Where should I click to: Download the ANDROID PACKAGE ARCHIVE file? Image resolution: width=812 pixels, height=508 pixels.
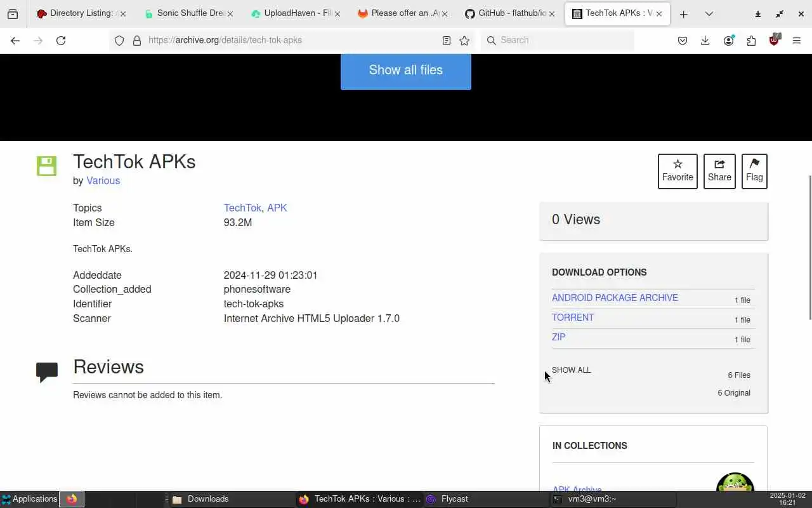point(615,298)
